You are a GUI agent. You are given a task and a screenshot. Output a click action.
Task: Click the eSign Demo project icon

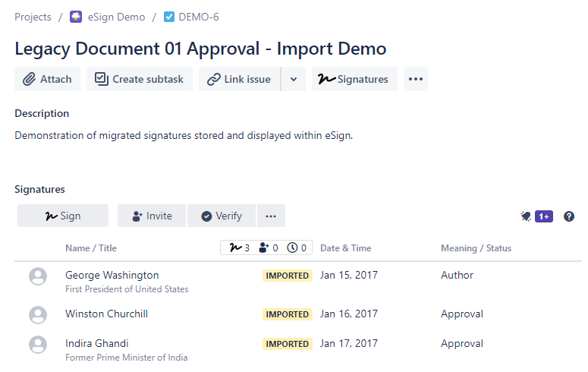(x=76, y=17)
